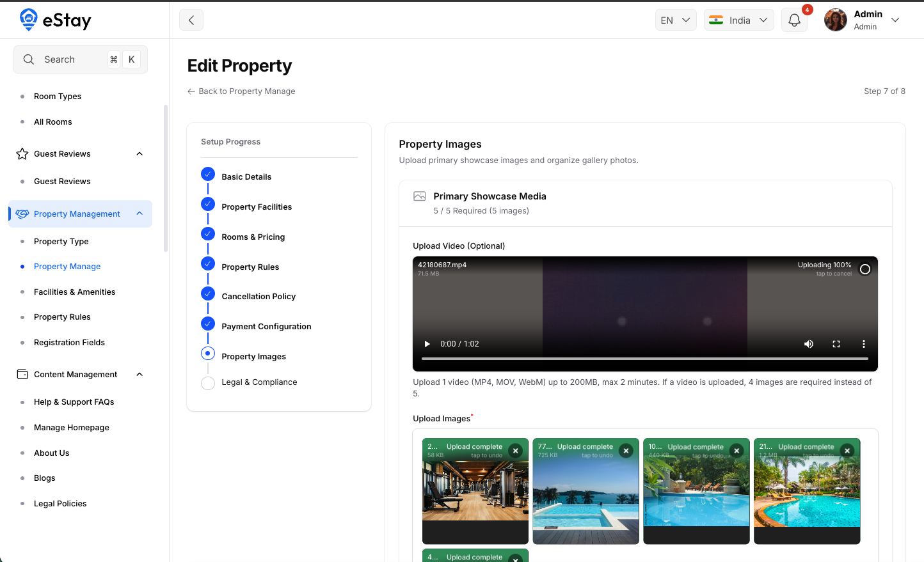Click the back arrow button in header

(191, 20)
